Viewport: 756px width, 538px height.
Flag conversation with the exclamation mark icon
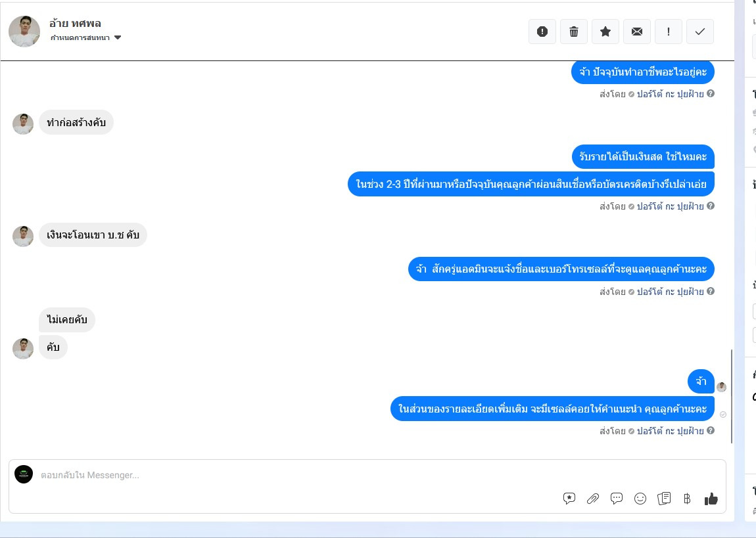pos(669,32)
